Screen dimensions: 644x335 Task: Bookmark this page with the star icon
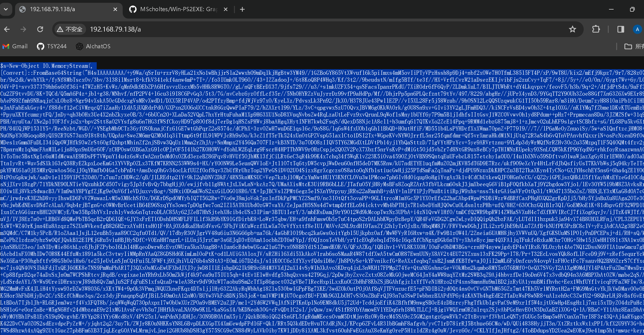(573, 29)
